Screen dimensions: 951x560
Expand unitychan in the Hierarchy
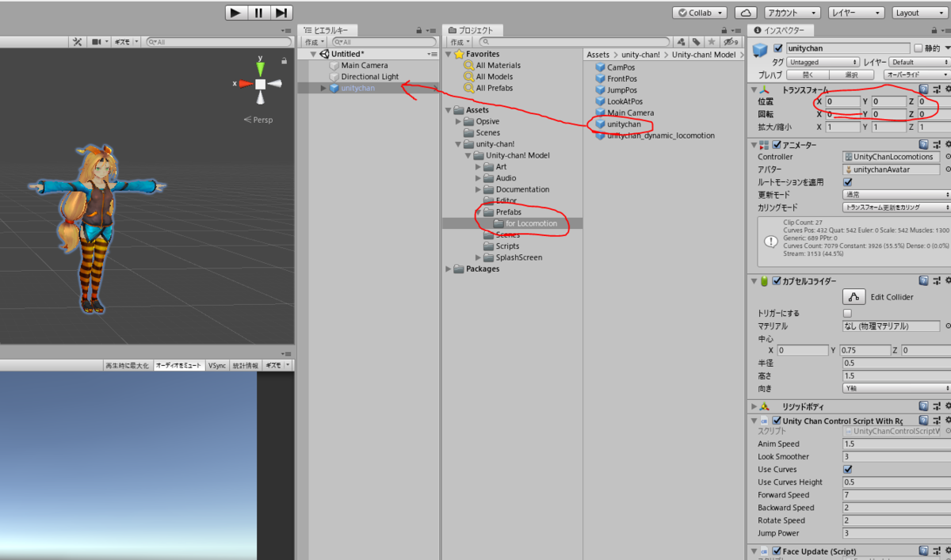[x=323, y=88]
